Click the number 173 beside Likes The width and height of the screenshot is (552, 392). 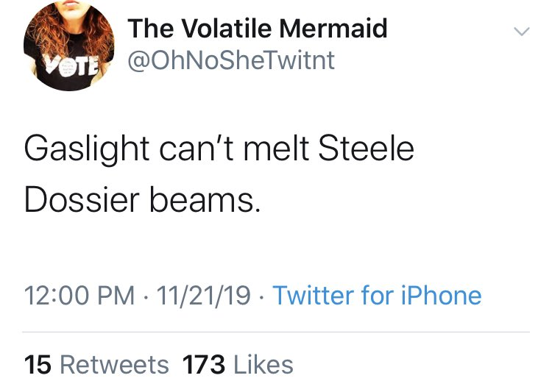pos(204,365)
